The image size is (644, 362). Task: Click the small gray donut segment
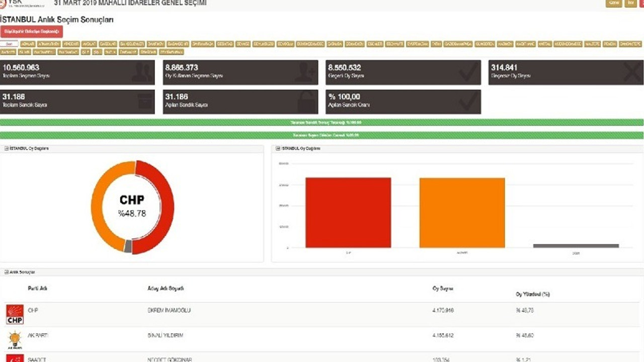[128, 246]
